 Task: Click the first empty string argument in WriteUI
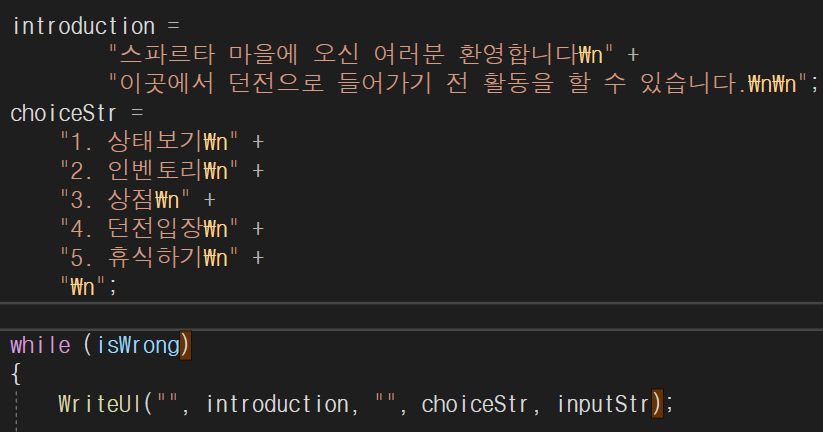tap(167, 400)
